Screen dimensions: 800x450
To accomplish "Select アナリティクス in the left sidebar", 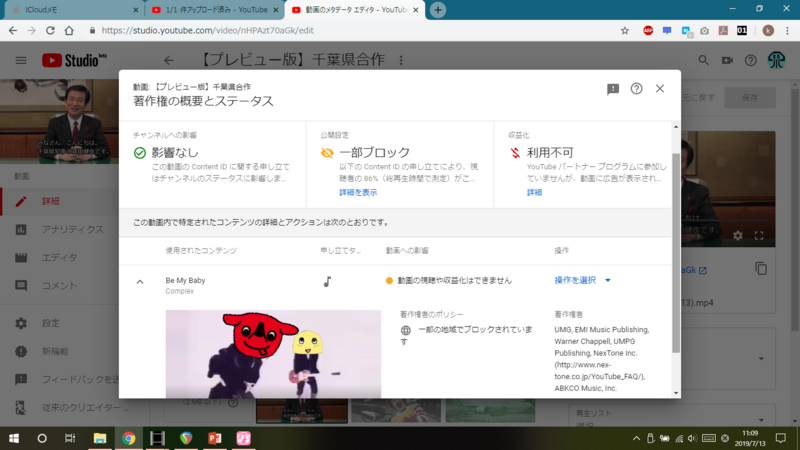I will click(x=60, y=230).
